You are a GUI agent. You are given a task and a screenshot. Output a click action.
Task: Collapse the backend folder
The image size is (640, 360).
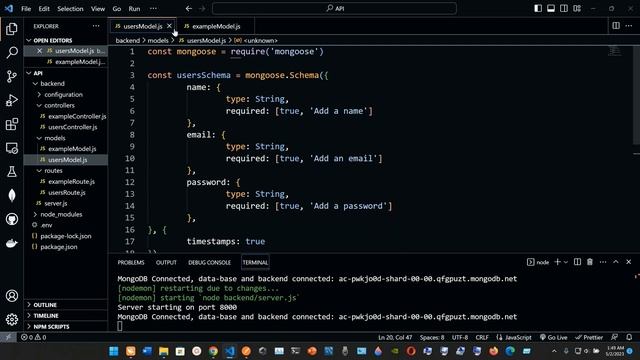[52, 84]
